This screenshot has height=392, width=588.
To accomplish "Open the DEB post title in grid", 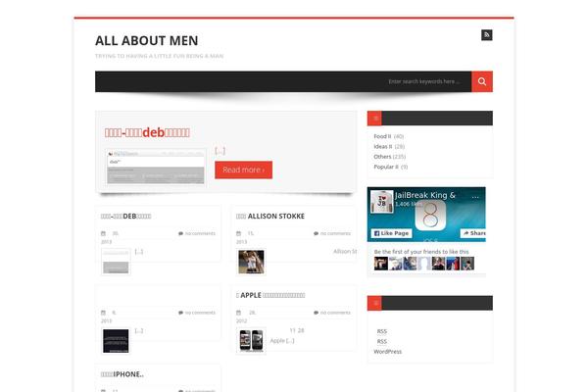I will [x=126, y=216].
